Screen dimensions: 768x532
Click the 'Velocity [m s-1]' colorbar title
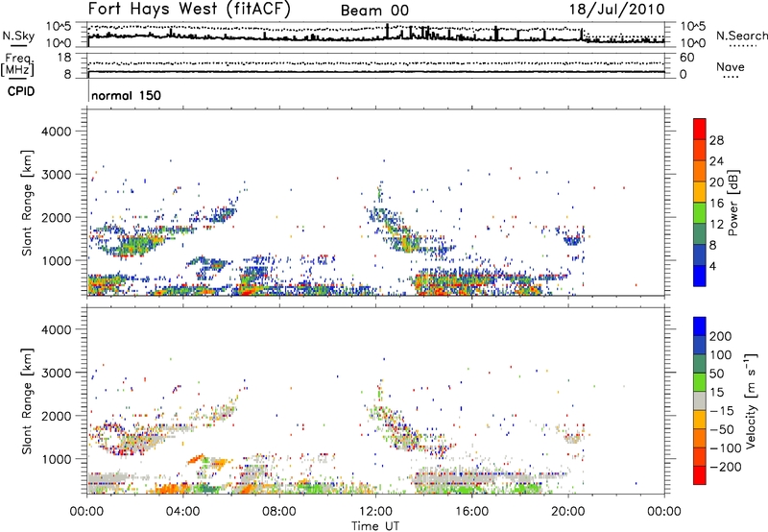point(751,400)
